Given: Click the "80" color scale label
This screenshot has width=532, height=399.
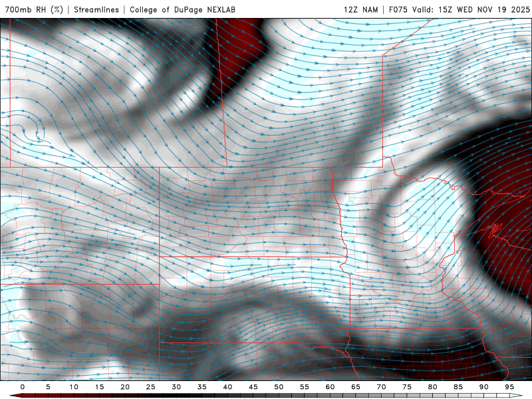Looking at the screenshot, I should 432,387.
